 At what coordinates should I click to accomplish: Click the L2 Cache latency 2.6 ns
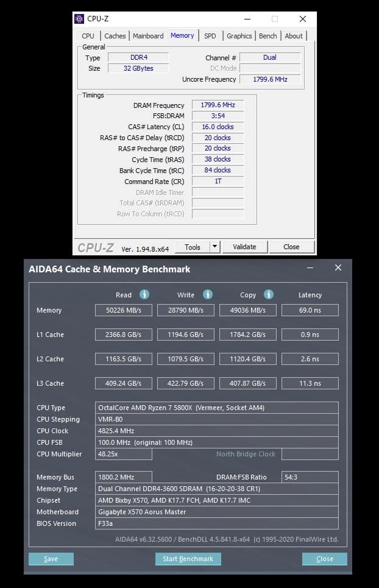pyautogui.click(x=310, y=359)
